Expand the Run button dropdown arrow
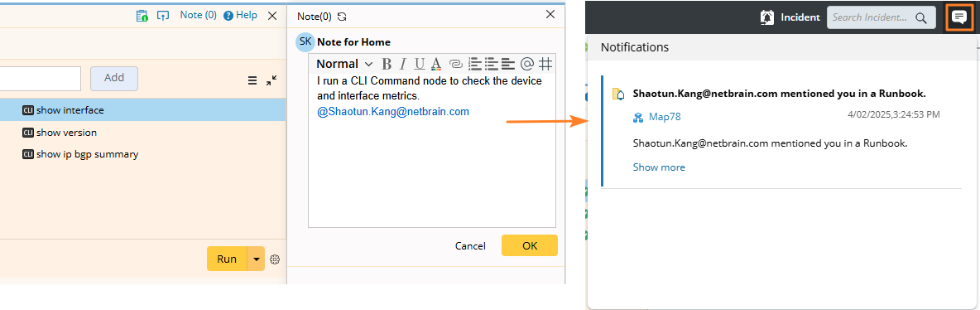 click(x=257, y=259)
